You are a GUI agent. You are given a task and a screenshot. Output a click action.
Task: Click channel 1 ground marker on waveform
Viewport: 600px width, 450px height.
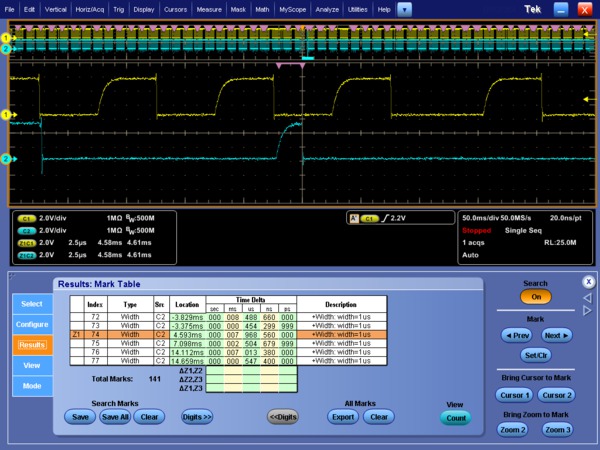coord(5,116)
